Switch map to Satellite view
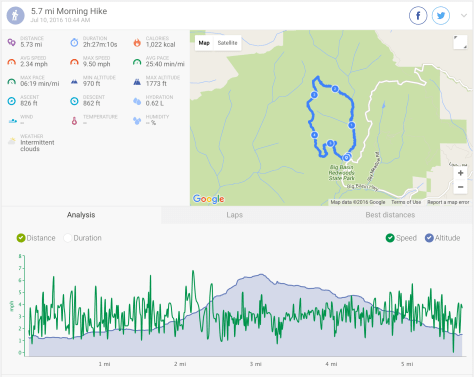The image size is (474, 377). coord(227,43)
